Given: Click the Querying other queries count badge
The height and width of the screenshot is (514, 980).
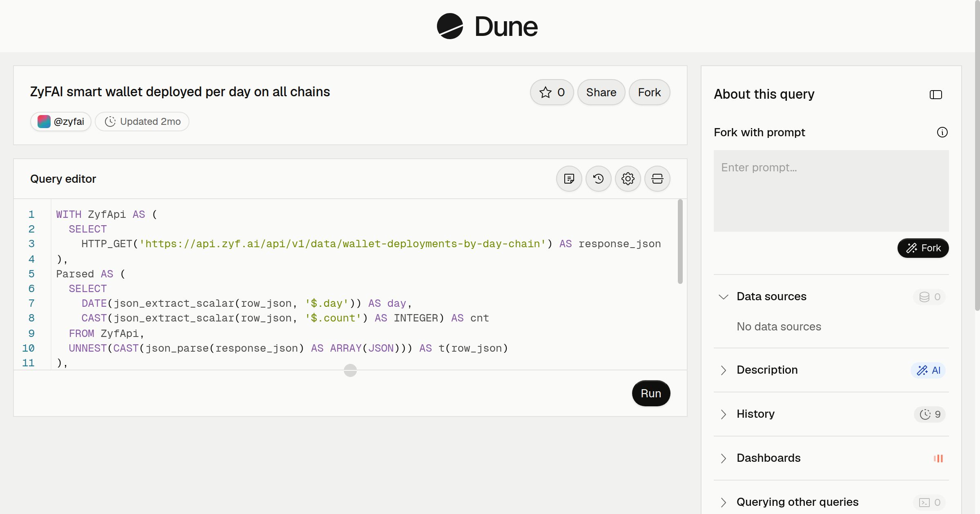Looking at the screenshot, I should [929, 502].
